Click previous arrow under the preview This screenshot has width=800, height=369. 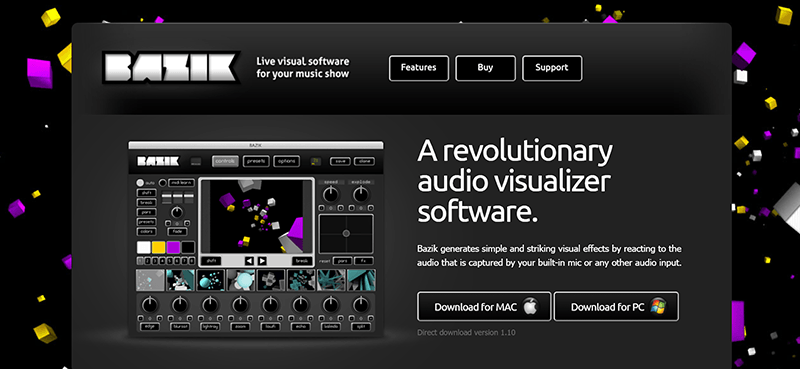click(x=249, y=261)
